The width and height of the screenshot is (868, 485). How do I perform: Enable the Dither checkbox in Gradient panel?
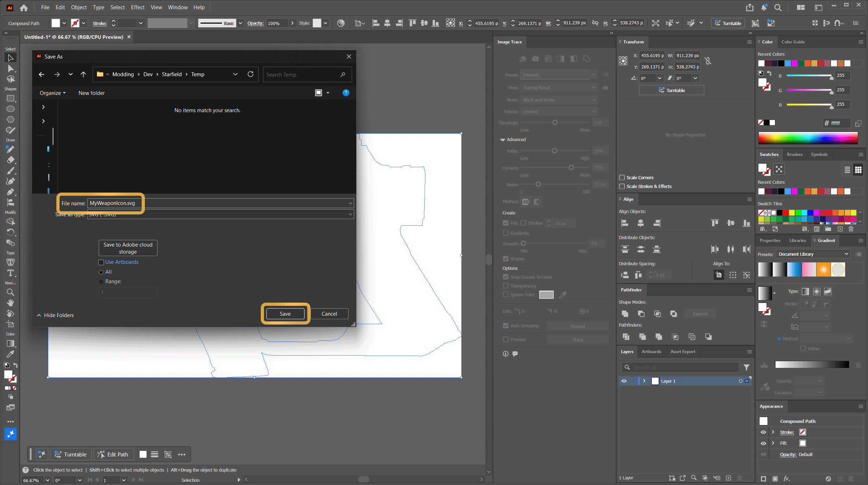[803, 348]
